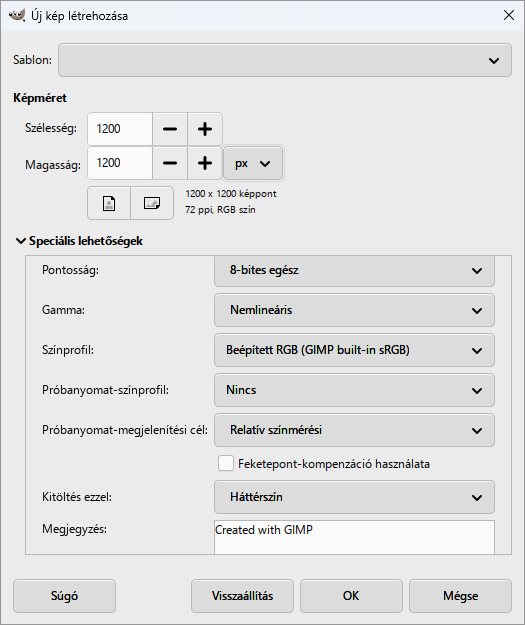Click GIMP Wilber icon in title bar
The width and height of the screenshot is (525, 625).
tap(17, 16)
